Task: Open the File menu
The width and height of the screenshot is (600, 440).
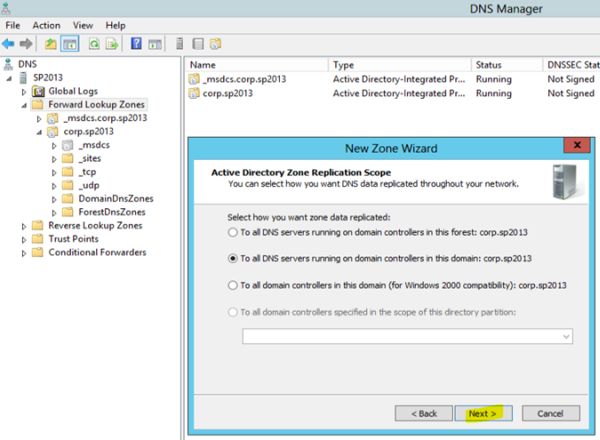Action: coord(13,26)
